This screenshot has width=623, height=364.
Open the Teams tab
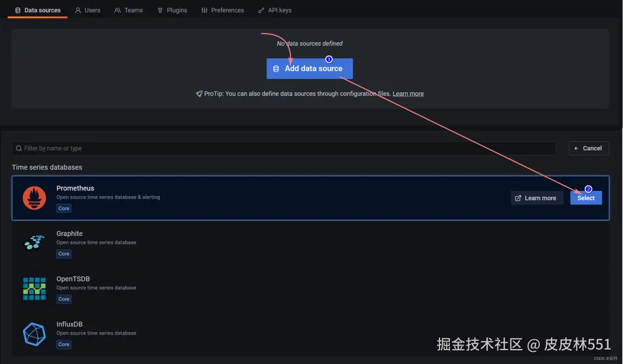[x=128, y=10]
